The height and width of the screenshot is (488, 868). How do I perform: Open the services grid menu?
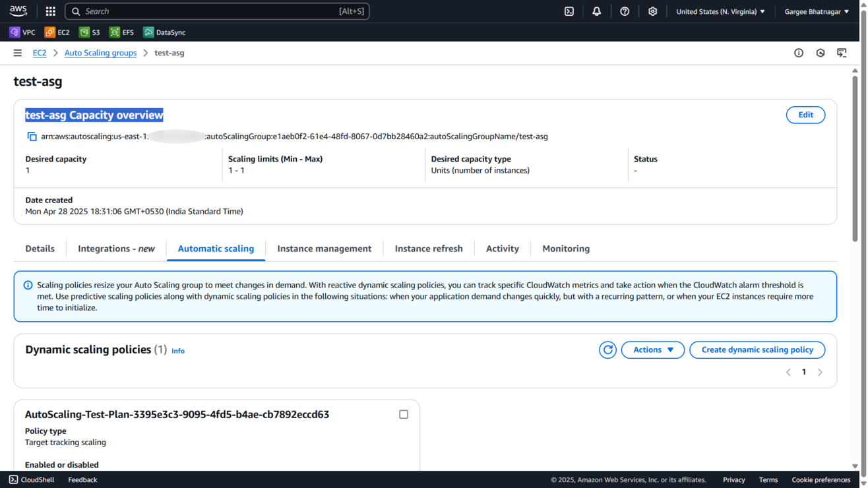(x=50, y=11)
